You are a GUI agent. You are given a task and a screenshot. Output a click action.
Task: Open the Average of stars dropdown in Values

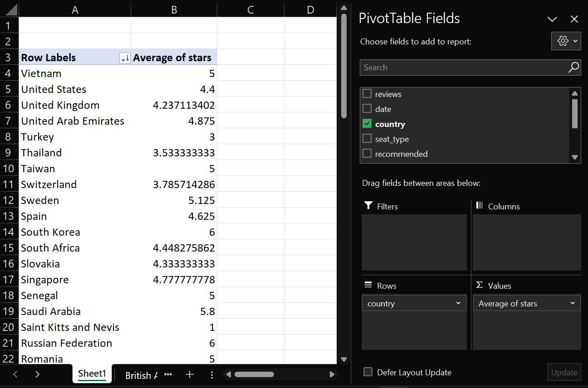point(573,303)
